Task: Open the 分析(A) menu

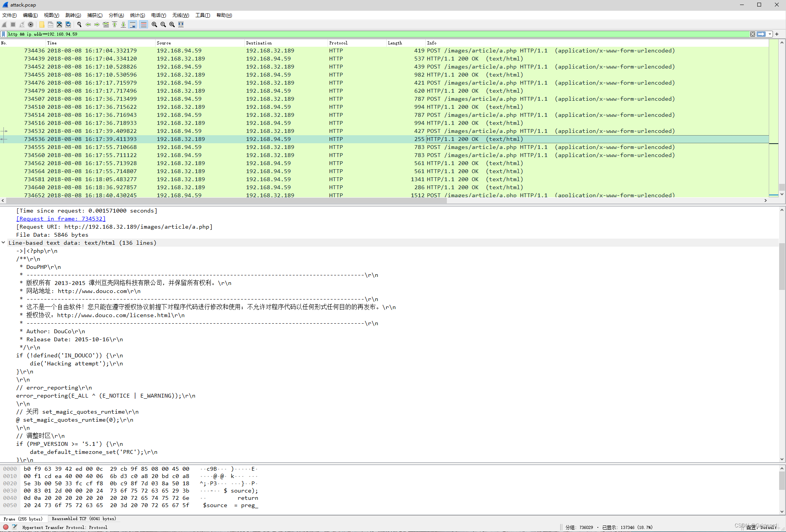Action: click(116, 15)
